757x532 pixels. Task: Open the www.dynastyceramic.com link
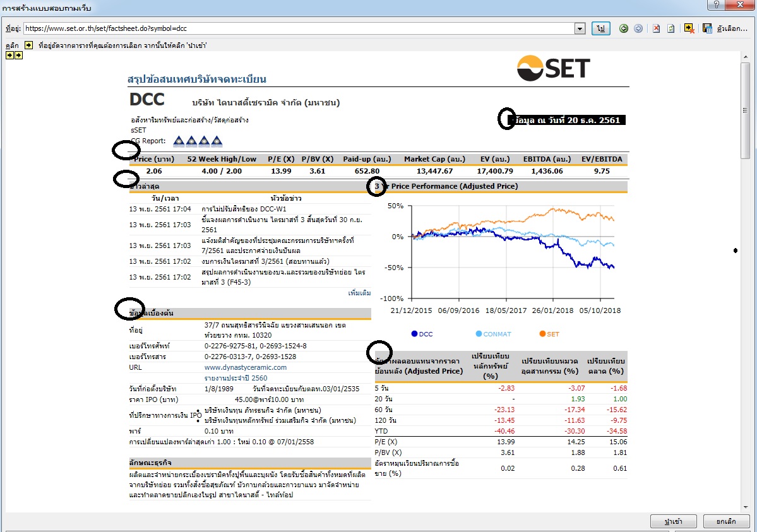(x=245, y=367)
